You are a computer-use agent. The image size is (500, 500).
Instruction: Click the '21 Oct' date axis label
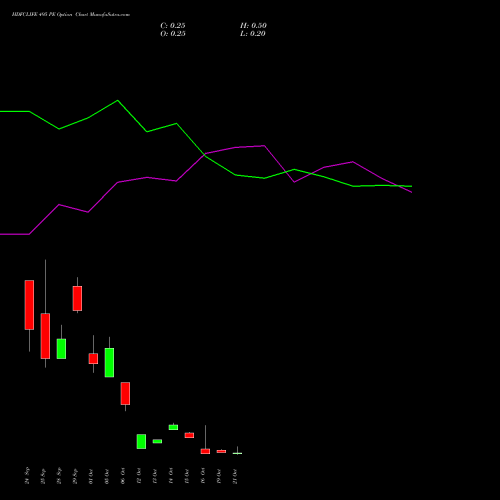(235, 476)
